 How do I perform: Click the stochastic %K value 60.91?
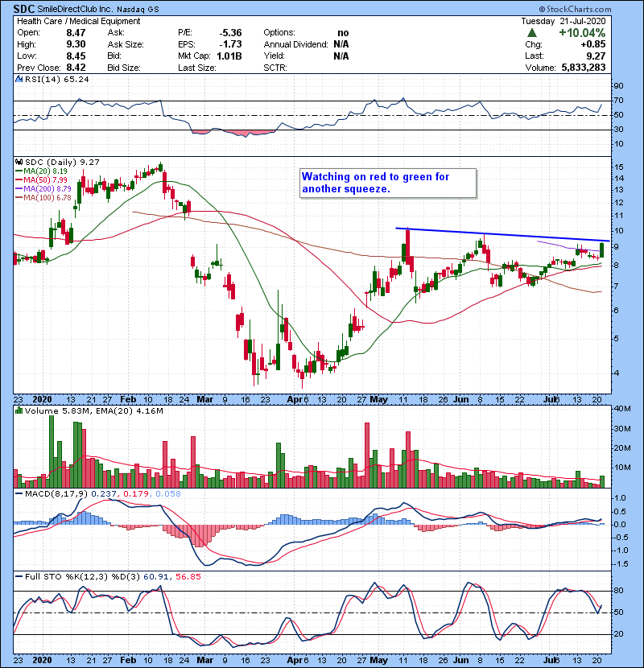click(x=156, y=576)
